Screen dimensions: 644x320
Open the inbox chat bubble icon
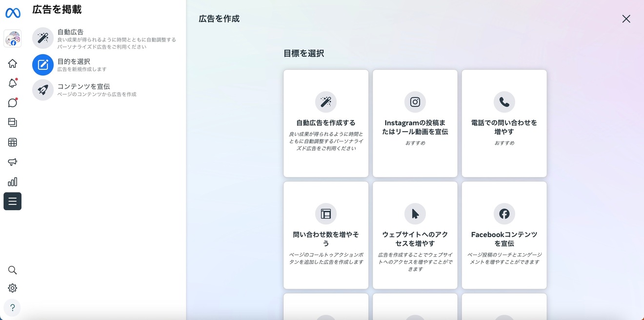coord(13,103)
